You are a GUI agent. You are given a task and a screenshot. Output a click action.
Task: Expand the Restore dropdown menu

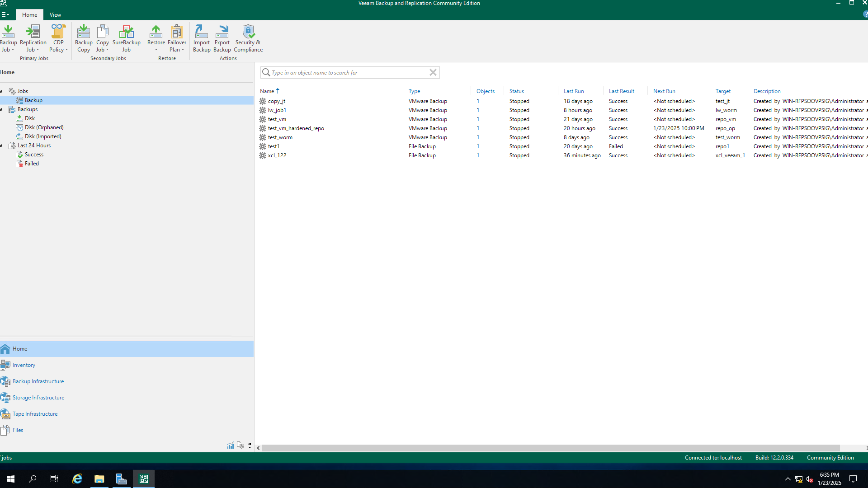pyautogui.click(x=156, y=50)
